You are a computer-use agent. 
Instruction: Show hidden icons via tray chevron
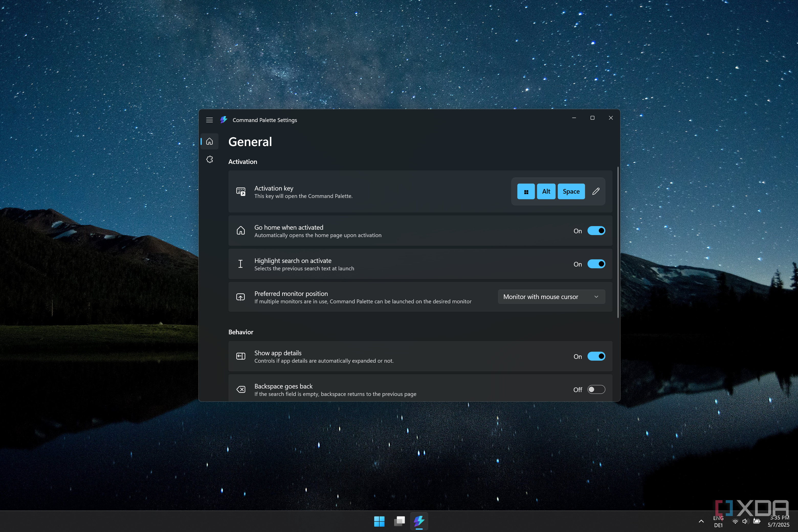point(701,521)
